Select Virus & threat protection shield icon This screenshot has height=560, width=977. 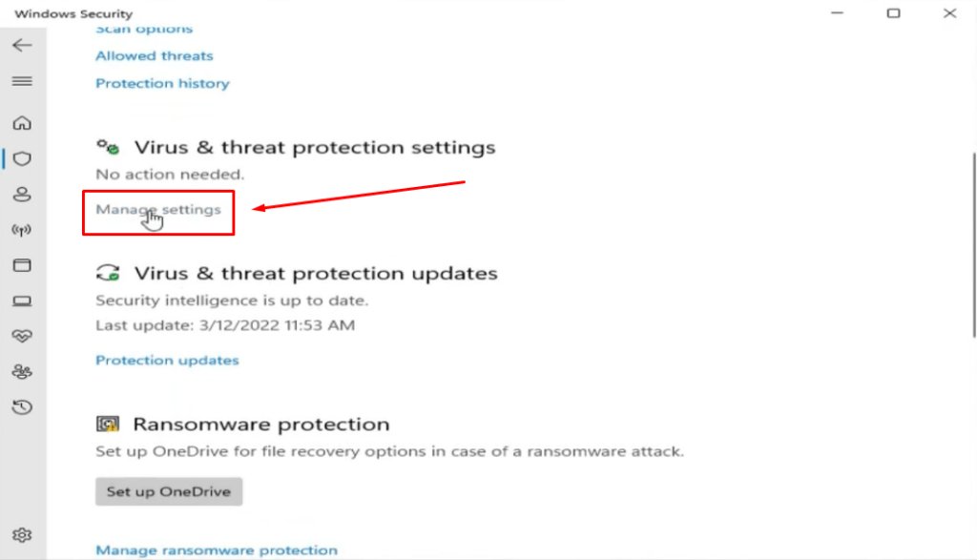23,158
